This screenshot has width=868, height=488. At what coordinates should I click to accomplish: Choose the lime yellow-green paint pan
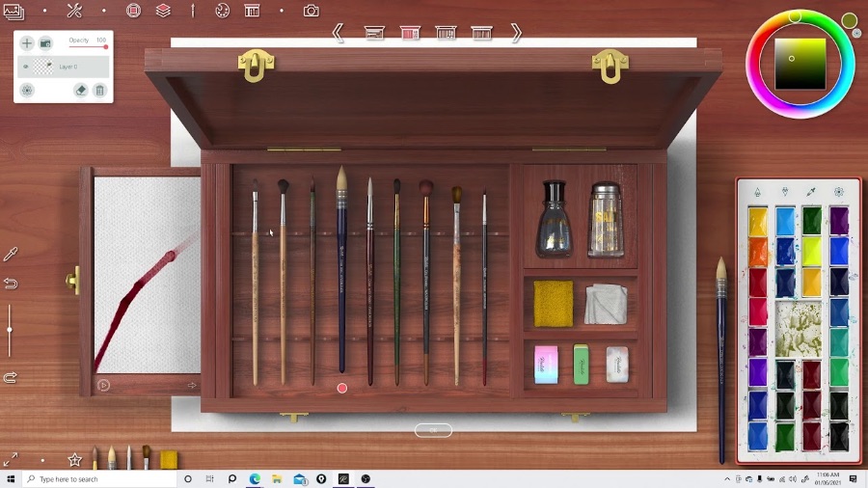pyautogui.click(x=812, y=251)
